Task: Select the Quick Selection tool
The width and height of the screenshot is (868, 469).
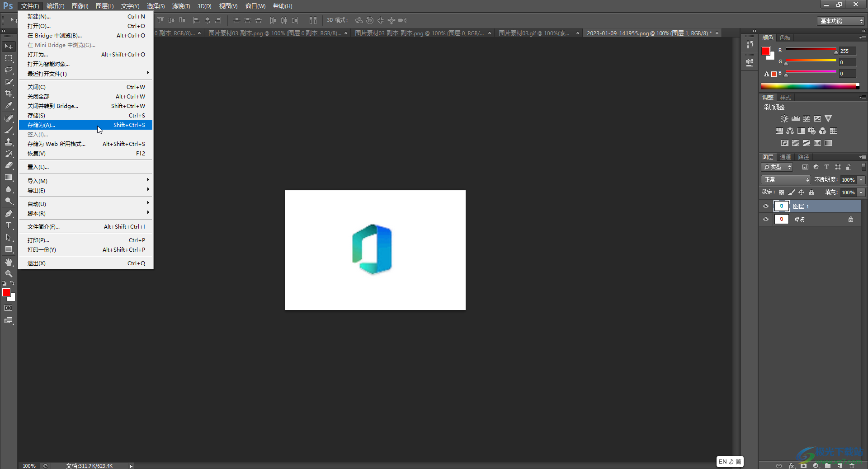Action: pos(9,82)
